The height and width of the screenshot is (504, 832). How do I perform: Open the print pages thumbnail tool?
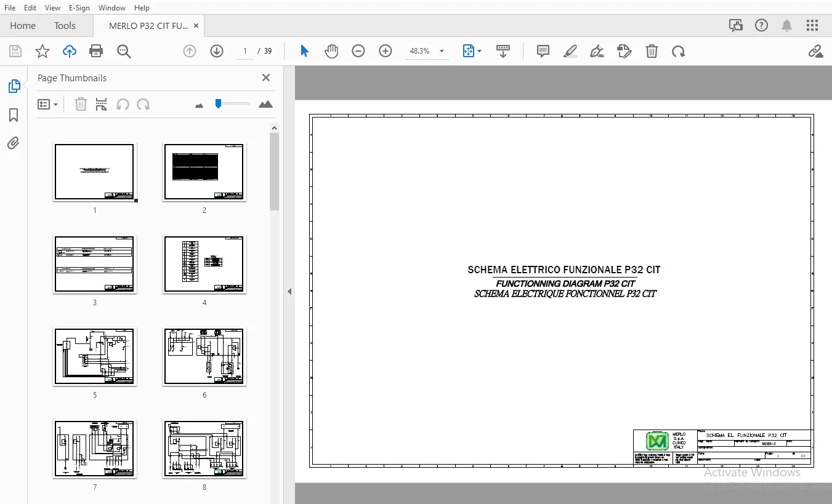pos(102,105)
